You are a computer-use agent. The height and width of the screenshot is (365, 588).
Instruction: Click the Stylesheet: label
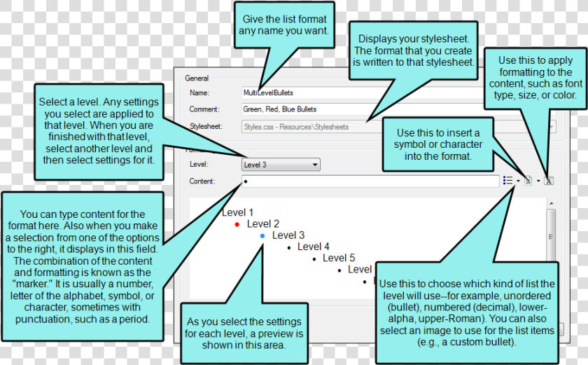206,126
